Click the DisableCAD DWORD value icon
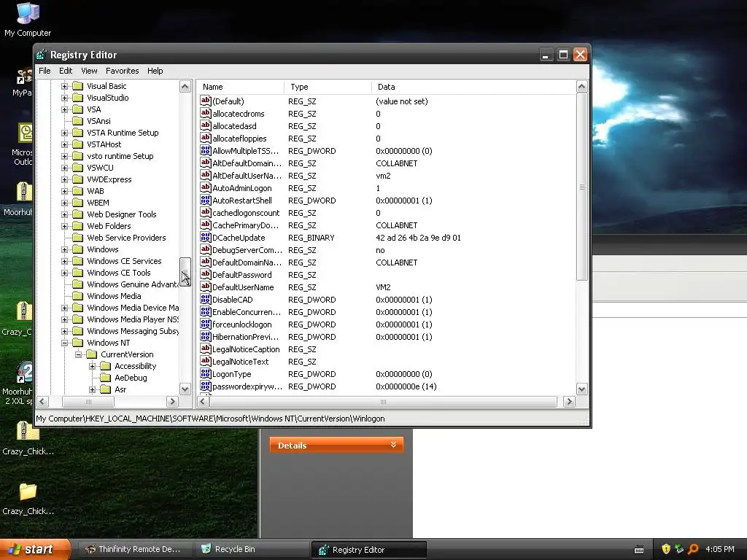 point(205,299)
